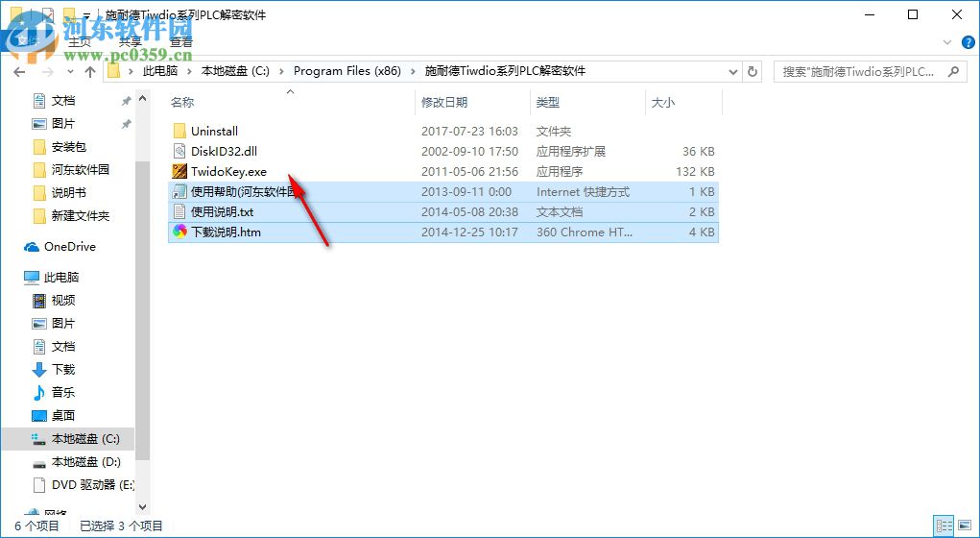Select 此电脑 in navigation pane
The image size is (980, 538).
pyautogui.click(x=61, y=277)
